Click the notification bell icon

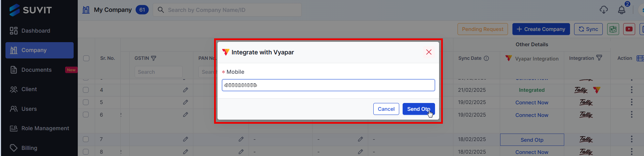coord(621,10)
